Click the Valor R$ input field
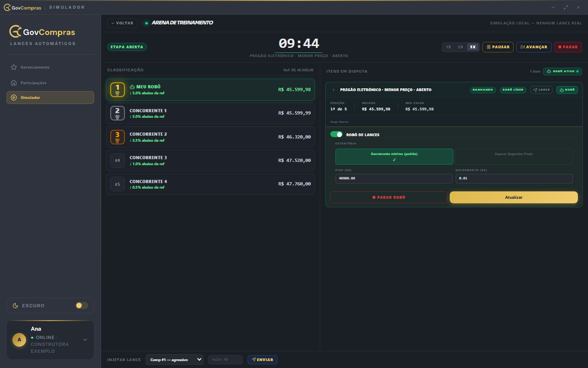 pos(225,360)
